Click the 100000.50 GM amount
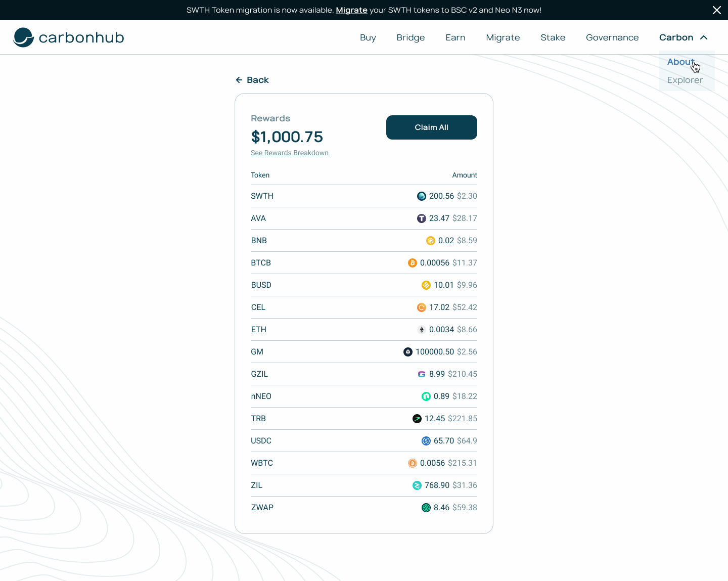Screen dimensions: 728x581 435,352
